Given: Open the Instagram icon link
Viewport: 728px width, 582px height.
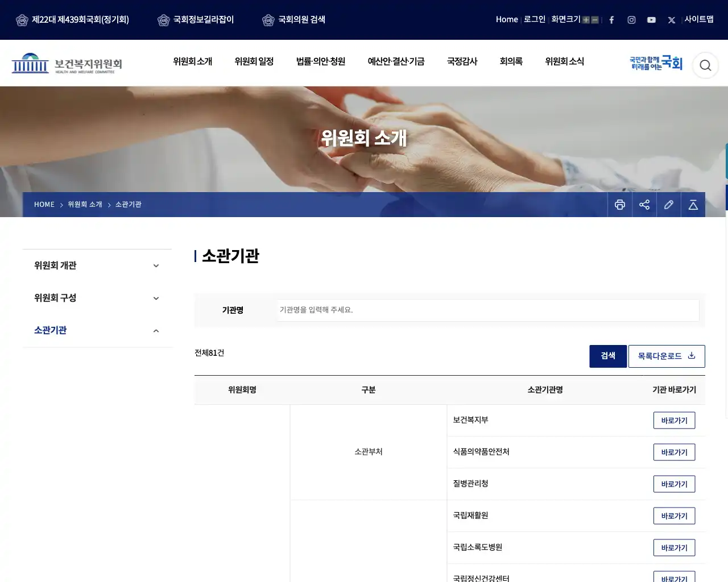Looking at the screenshot, I should [631, 20].
